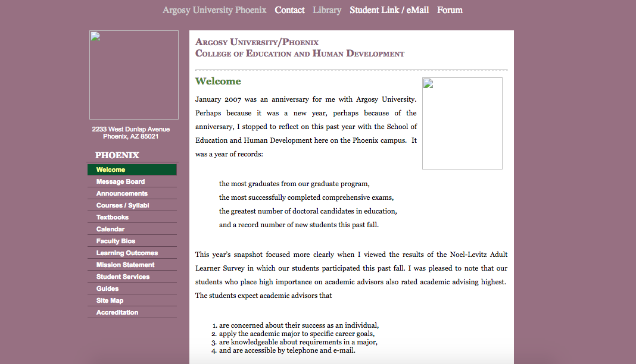Click 'the most successfully completed comprehensive exams'
The image size is (636, 364).
[x=306, y=197]
